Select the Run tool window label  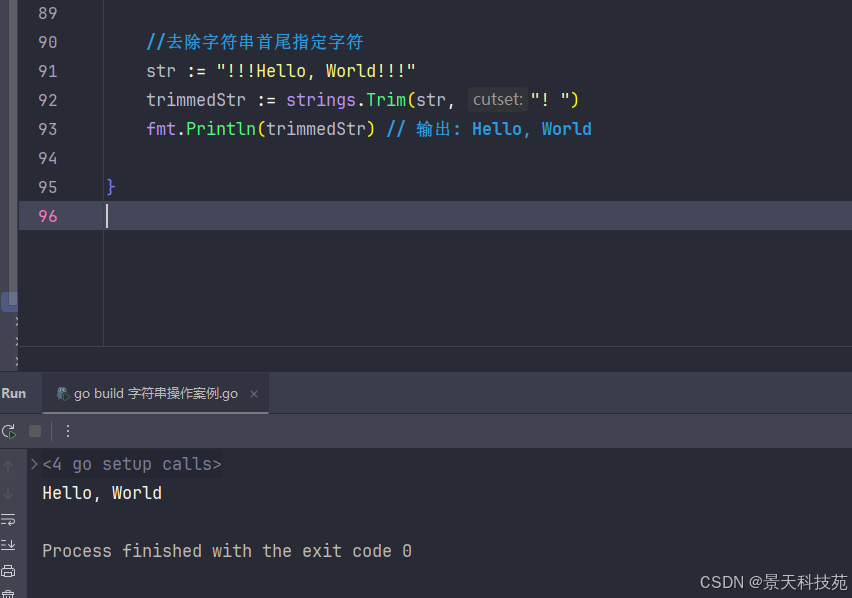[x=14, y=393]
